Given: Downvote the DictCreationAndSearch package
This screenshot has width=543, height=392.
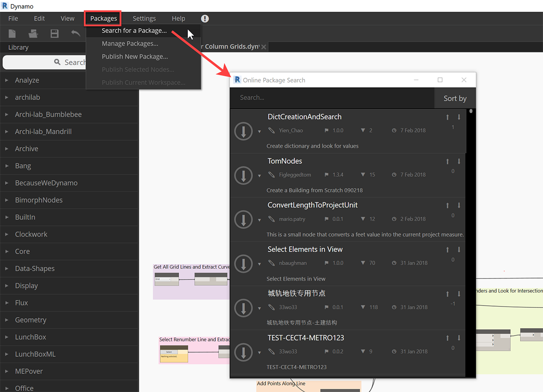Looking at the screenshot, I should [x=459, y=117].
